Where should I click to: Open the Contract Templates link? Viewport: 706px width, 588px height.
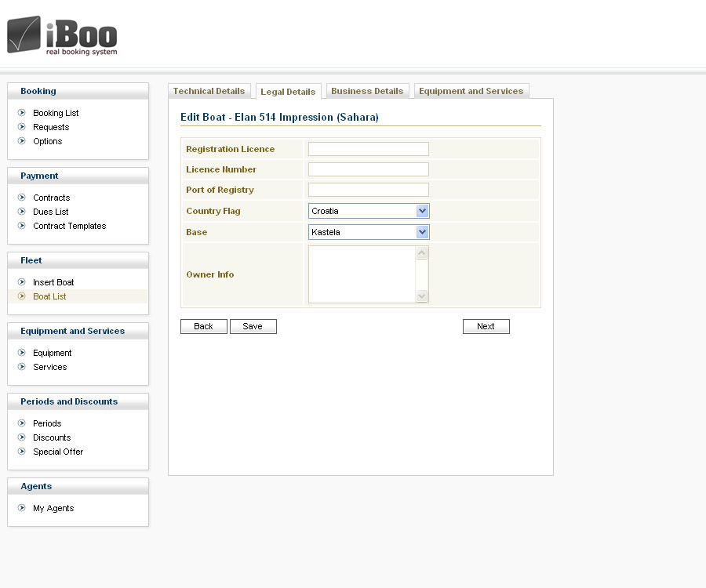(x=69, y=226)
